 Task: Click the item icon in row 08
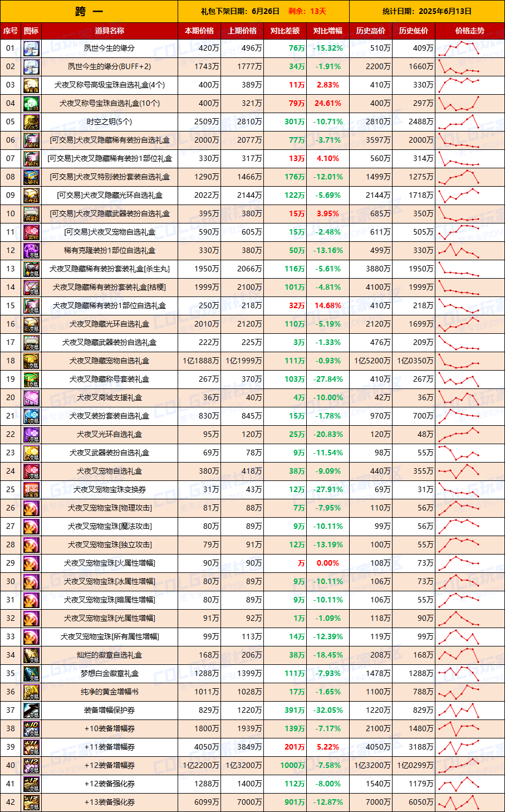31,177
